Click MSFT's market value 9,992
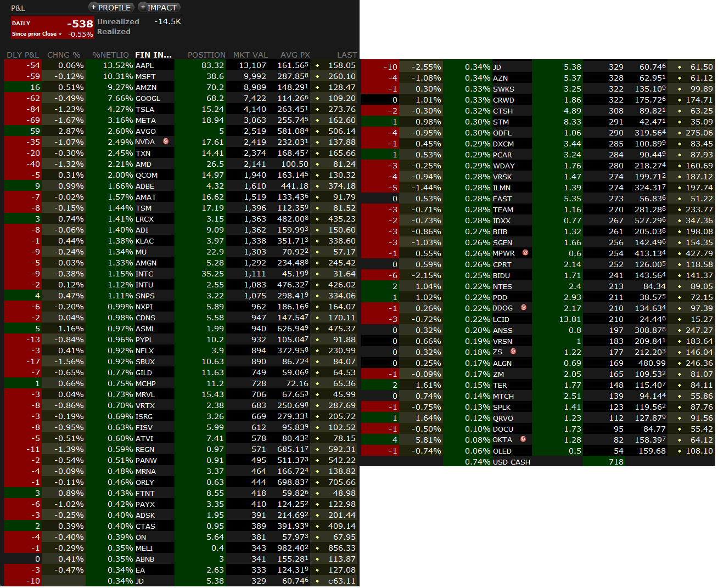The image size is (718, 588). [255, 76]
